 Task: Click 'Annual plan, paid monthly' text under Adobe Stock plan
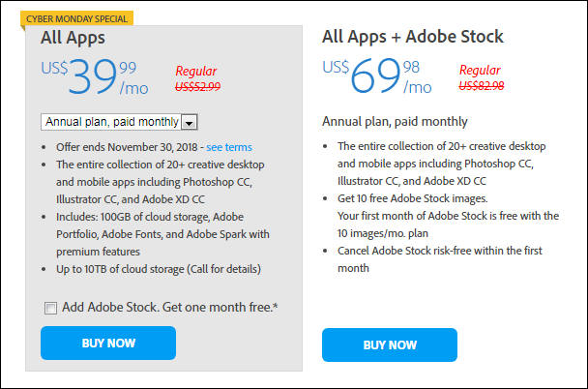pos(395,122)
